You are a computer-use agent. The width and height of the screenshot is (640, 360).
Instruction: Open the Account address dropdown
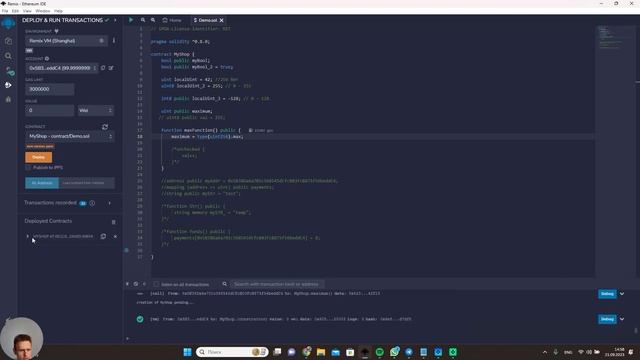coord(62,68)
